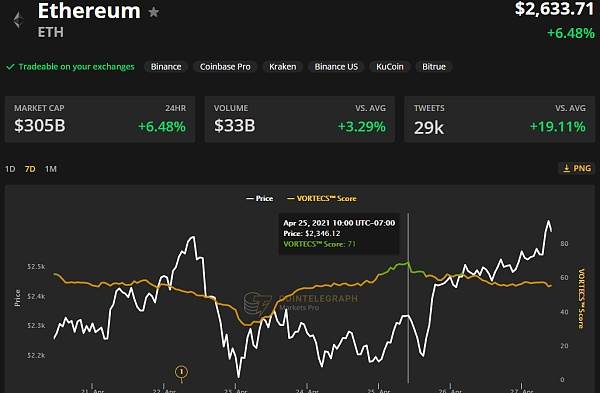Switch the chart to 1M range
Screen dimensions: 600x393
51,169
